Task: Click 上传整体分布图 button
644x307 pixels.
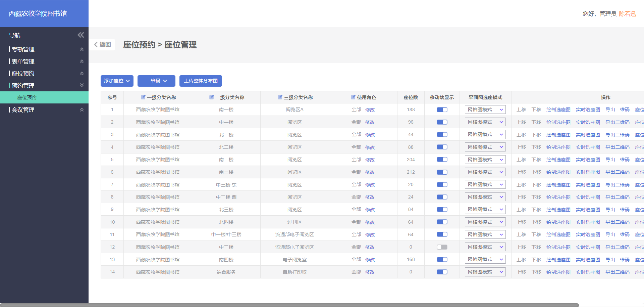Action: [x=201, y=81]
